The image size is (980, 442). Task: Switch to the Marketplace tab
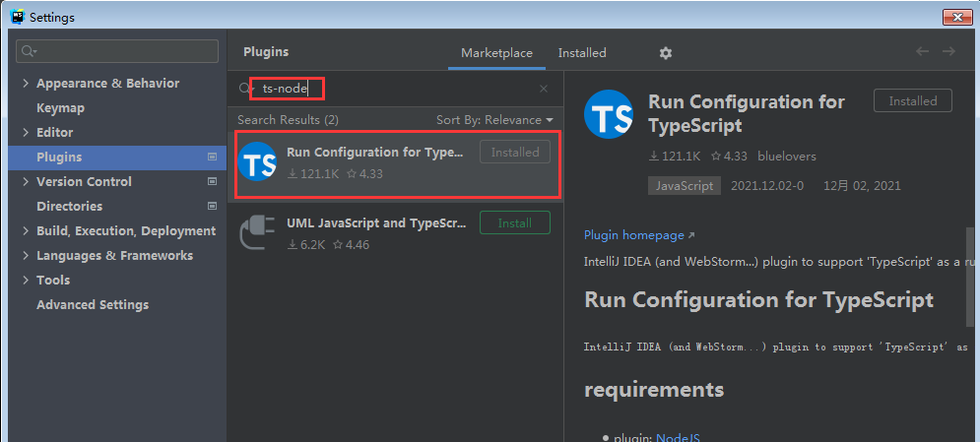tap(496, 53)
